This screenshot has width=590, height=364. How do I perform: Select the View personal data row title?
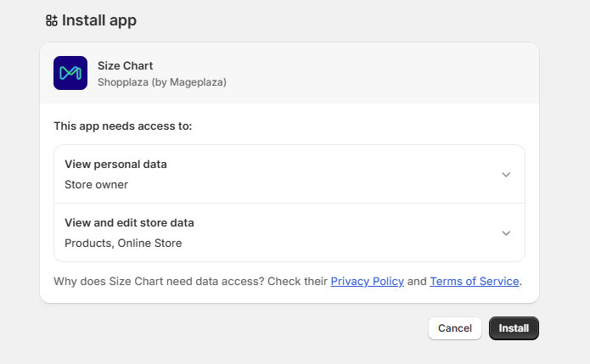click(x=115, y=165)
